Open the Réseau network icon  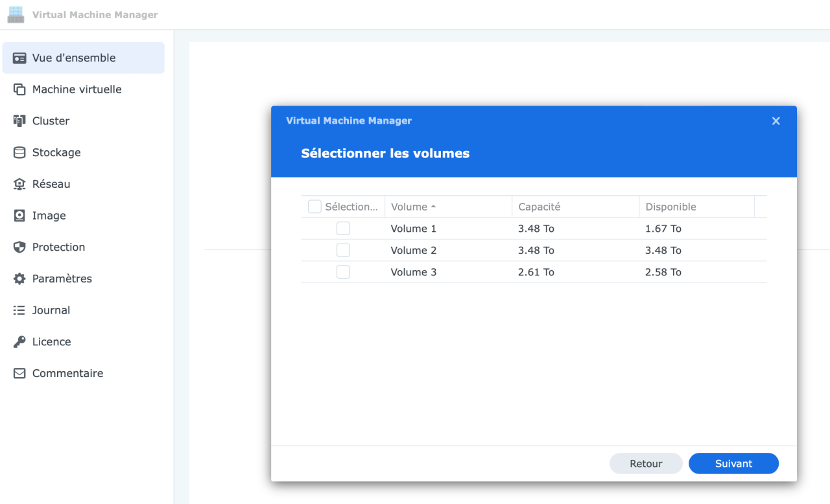coord(19,184)
